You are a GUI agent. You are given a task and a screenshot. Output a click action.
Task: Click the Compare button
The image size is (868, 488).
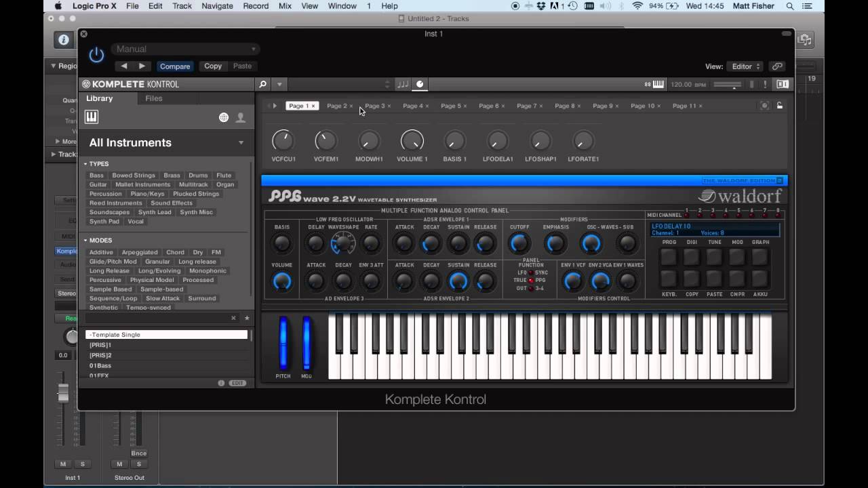point(175,66)
